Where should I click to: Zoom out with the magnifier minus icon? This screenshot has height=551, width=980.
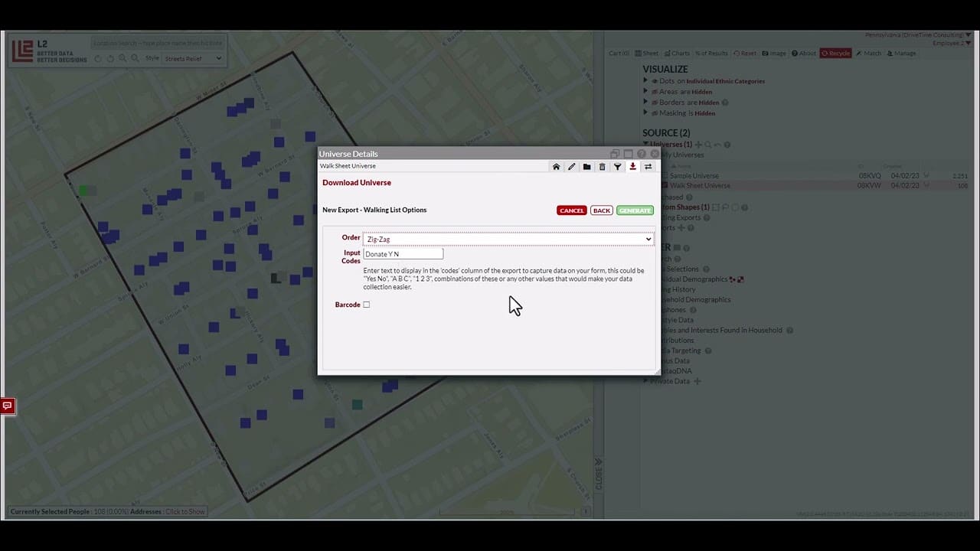tap(135, 59)
